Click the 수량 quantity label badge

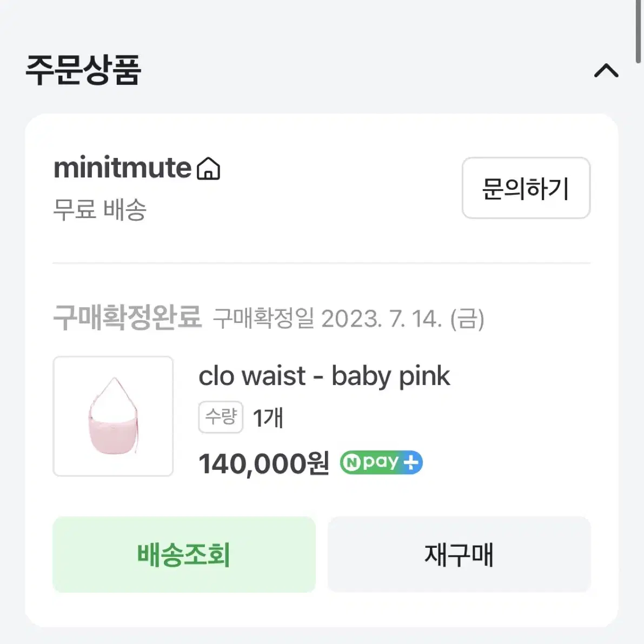[x=221, y=417]
